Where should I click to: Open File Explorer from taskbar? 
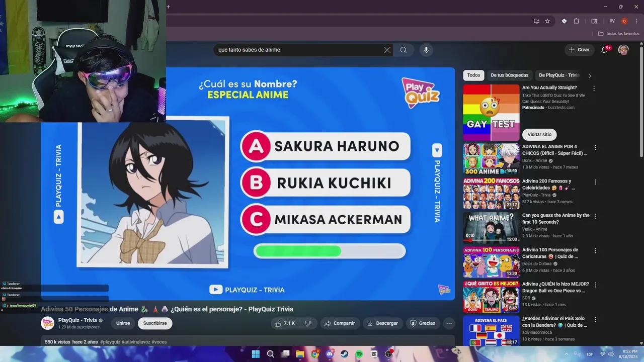point(300,354)
